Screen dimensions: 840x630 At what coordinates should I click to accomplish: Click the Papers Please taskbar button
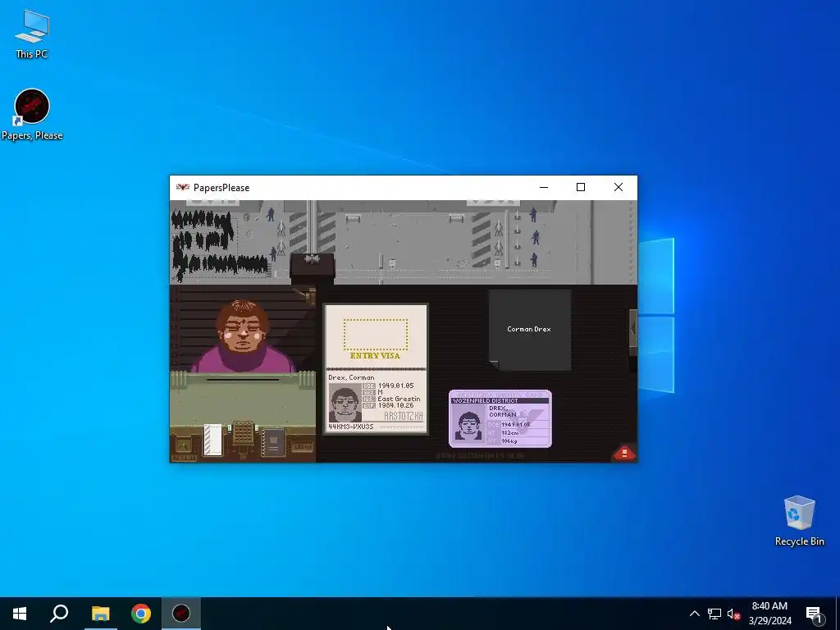[x=181, y=614]
